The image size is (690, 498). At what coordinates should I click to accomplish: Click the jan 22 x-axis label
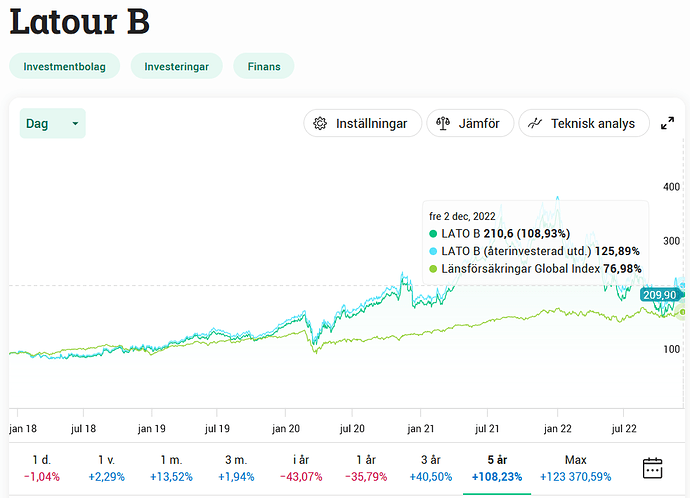click(x=558, y=428)
